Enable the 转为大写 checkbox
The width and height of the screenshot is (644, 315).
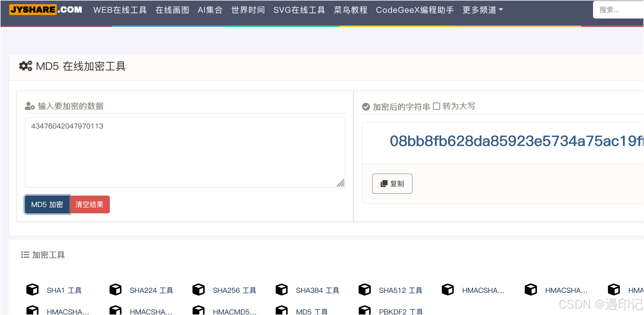436,106
